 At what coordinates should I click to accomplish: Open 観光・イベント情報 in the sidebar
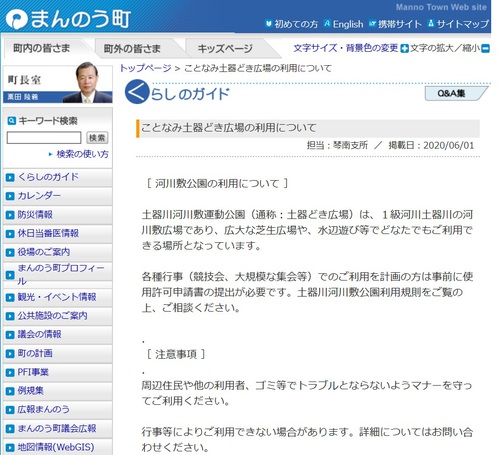tap(58, 297)
